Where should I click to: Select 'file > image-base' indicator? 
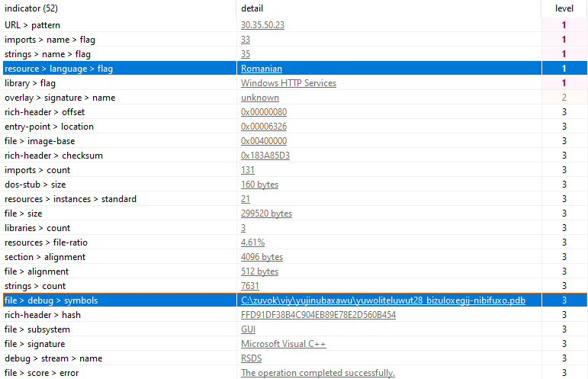(x=40, y=141)
